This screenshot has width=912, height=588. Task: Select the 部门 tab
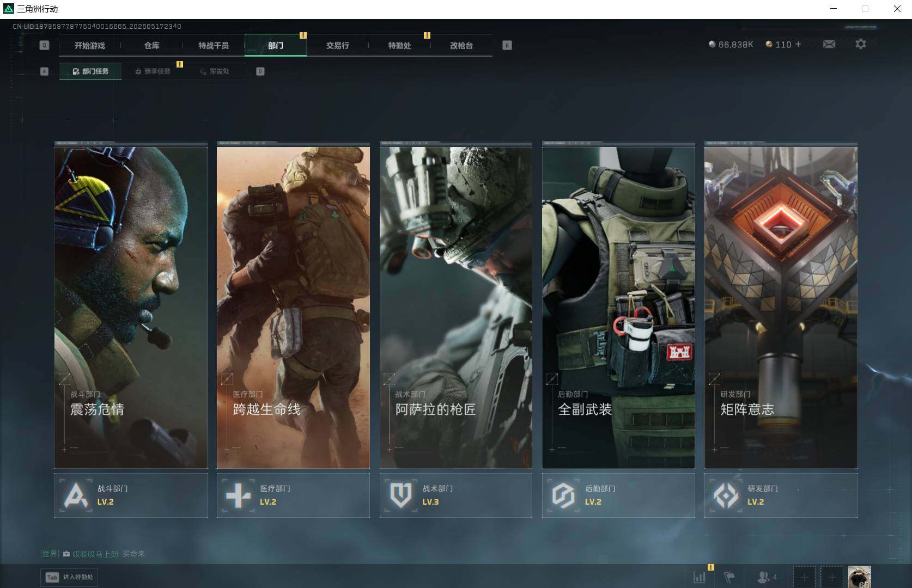[x=276, y=46]
